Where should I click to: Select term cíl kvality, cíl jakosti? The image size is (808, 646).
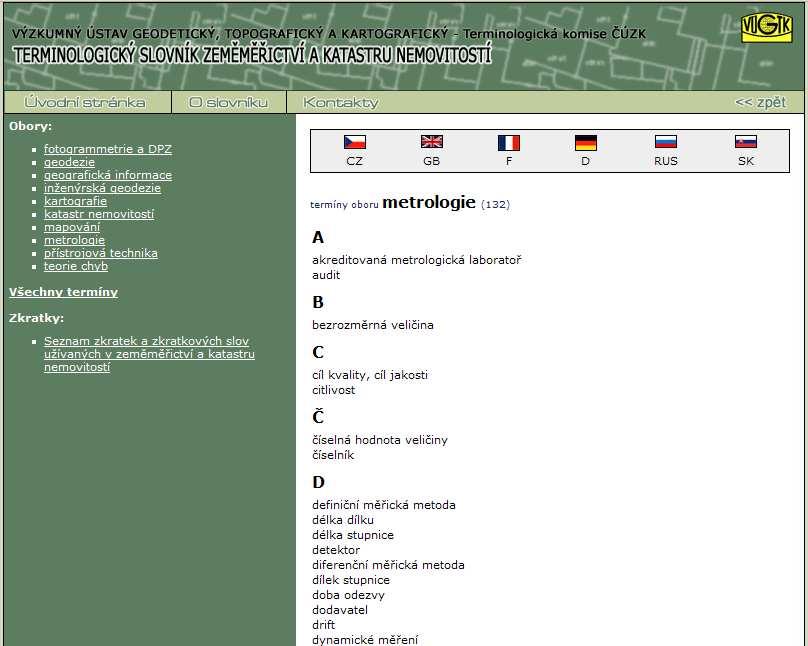pos(370,375)
